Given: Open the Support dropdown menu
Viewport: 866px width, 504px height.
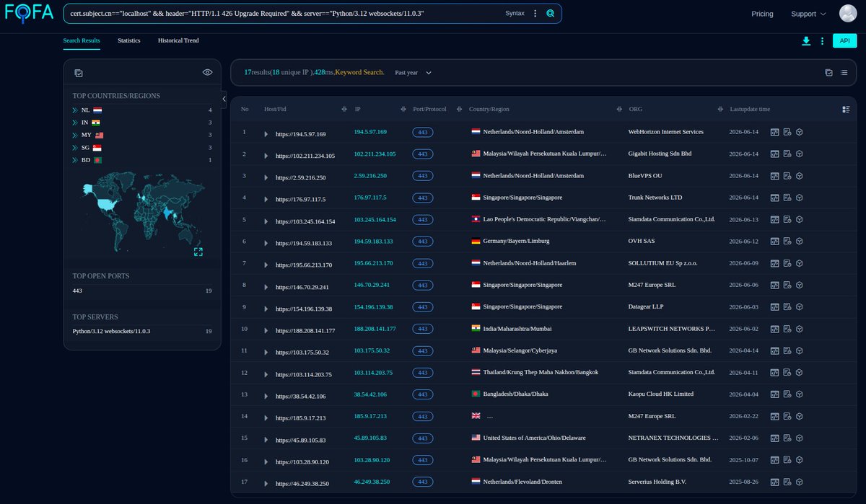Looking at the screenshot, I should pyautogui.click(x=808, y=14).
